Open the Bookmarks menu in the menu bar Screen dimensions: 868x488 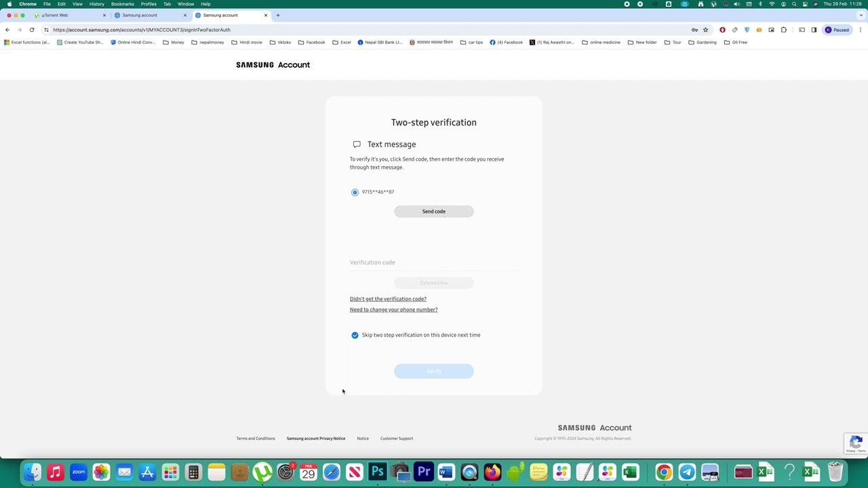pyautogui.click(x=122, y=4)
